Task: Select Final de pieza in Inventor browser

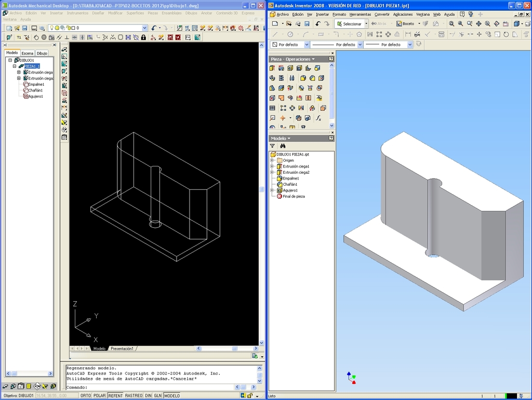Action: 294,196
